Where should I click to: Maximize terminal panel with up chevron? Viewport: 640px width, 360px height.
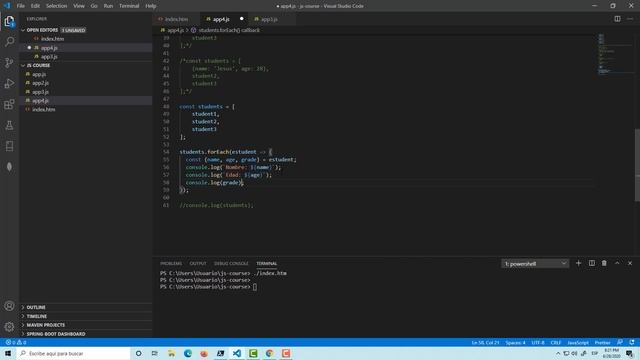coord(617,263)
